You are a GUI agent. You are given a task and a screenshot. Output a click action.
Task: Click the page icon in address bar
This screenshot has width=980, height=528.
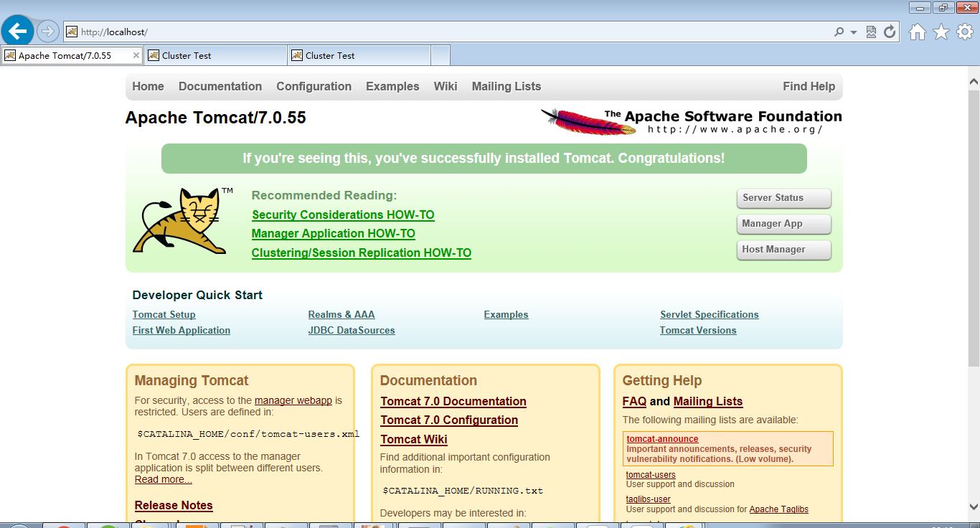71,32
